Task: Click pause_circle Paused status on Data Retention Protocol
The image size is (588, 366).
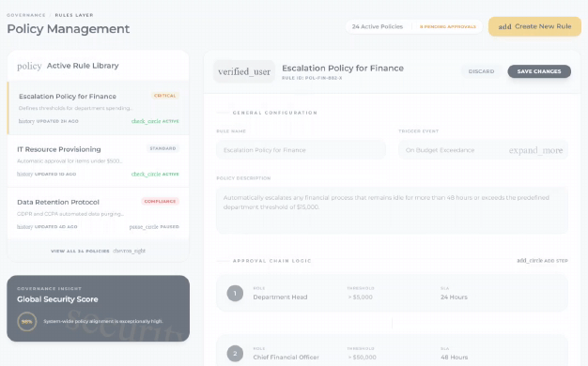Action: click(x=154, y=227)
